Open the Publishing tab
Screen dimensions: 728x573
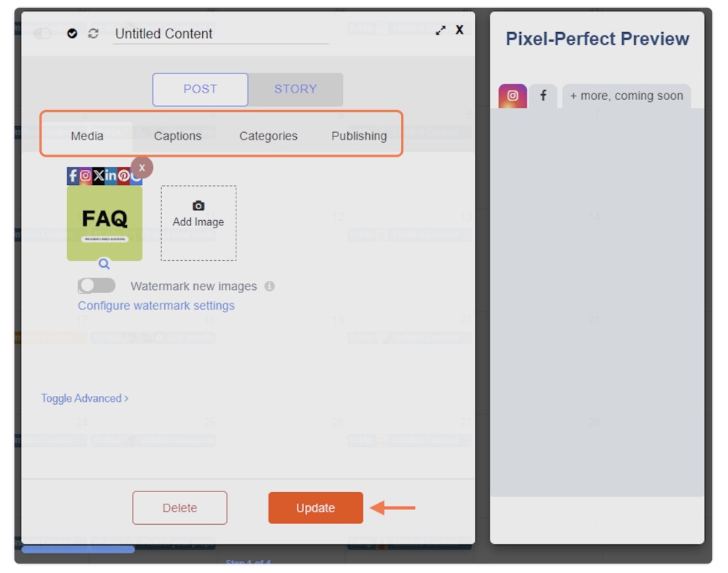click(x=359, y=136)
